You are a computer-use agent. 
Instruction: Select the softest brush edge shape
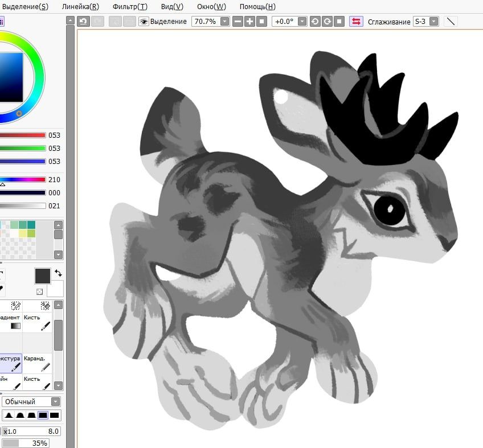pyautogui.click(x=9, y=416)
